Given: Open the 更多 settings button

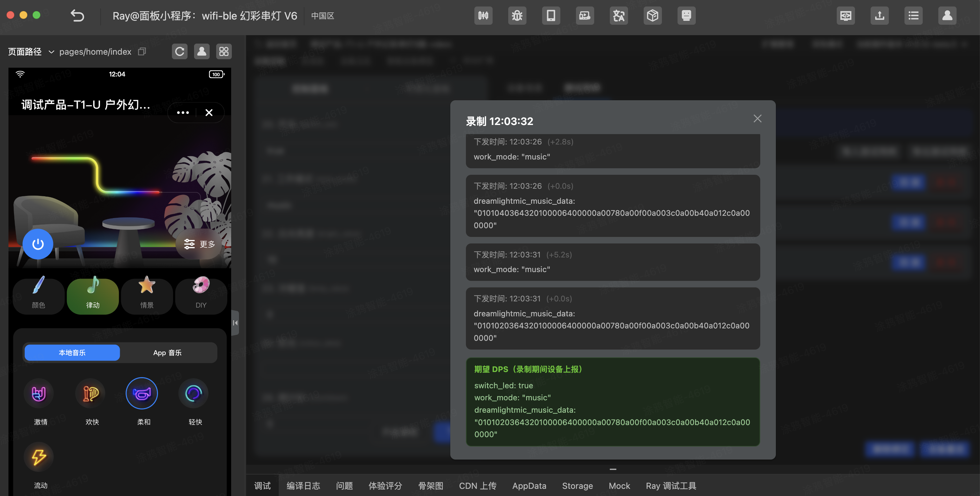Looking at the screenshot, I should click(199, 244).
